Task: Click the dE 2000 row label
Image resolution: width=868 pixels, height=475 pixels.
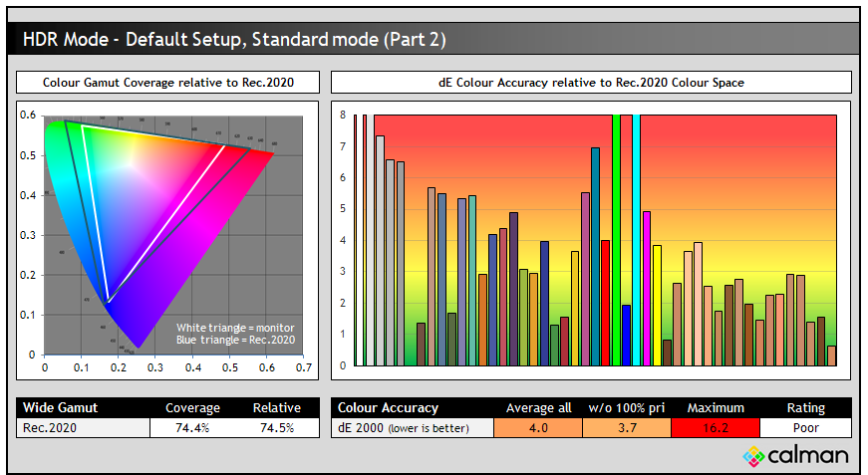Action: [x=413, y=427]
